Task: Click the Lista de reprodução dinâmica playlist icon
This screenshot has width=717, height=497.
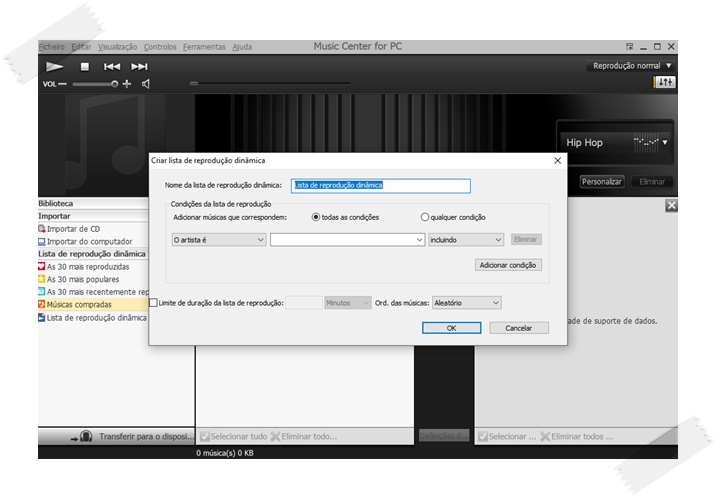Action: tap(42, 317)
